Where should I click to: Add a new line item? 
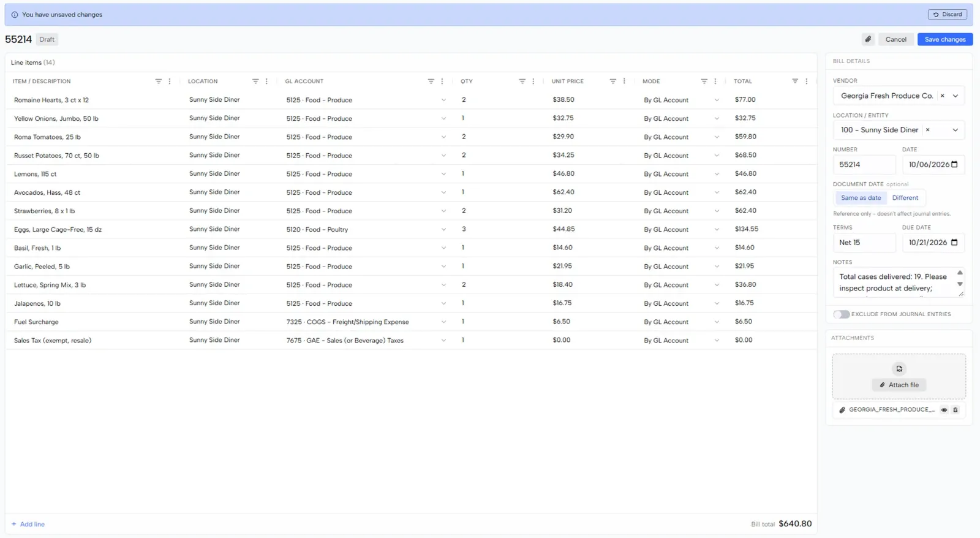tap(28, 525)
